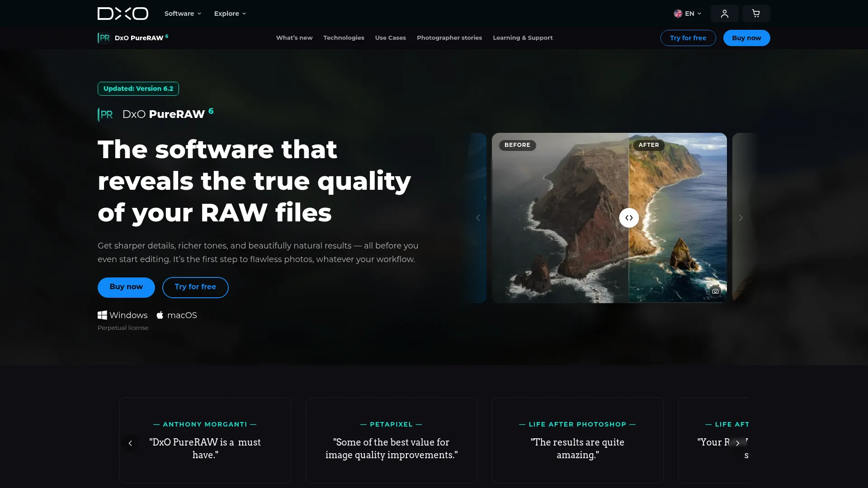Image resolution: width=868 pixels, height=488 pixels.
Task: Click the headline 'The software that reveals'
Action: pyautogui.click(x=255, y=181)
